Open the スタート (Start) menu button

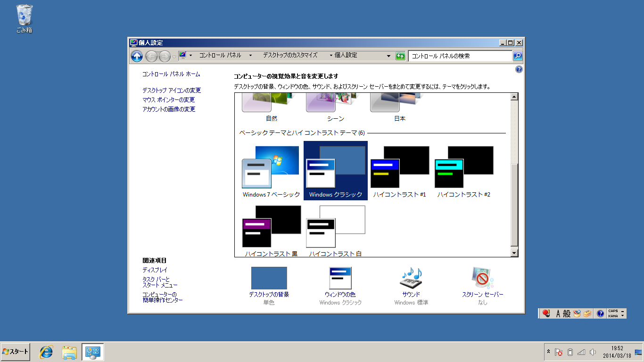[x=16, y=352]
